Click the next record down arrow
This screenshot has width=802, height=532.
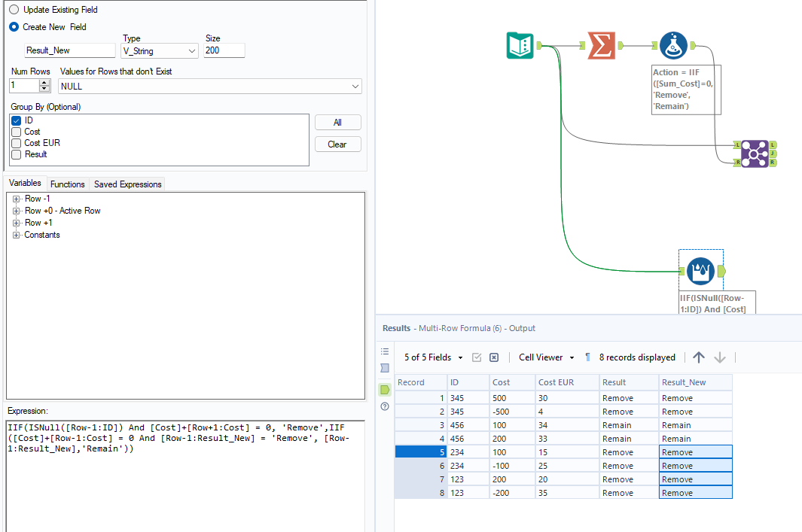[720, 357]
